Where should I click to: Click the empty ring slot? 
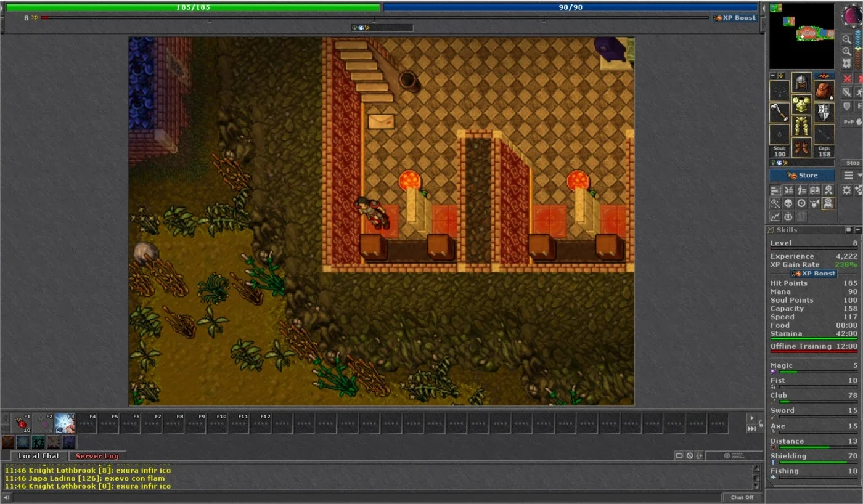point(779,134)
